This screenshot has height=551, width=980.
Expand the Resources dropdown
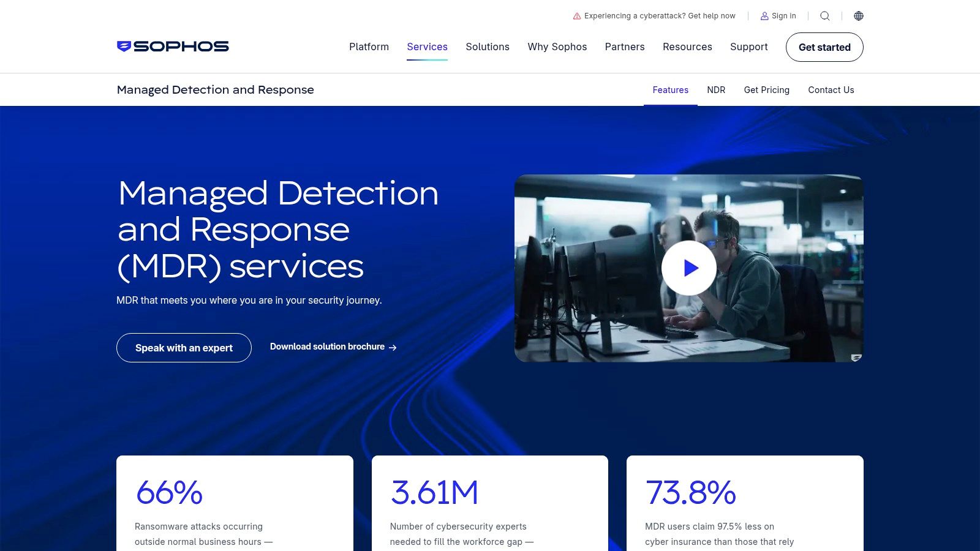[x=687, y=47]
